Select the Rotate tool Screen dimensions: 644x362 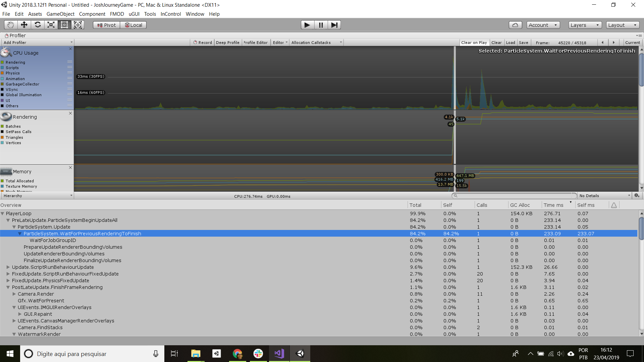point(38,24)
